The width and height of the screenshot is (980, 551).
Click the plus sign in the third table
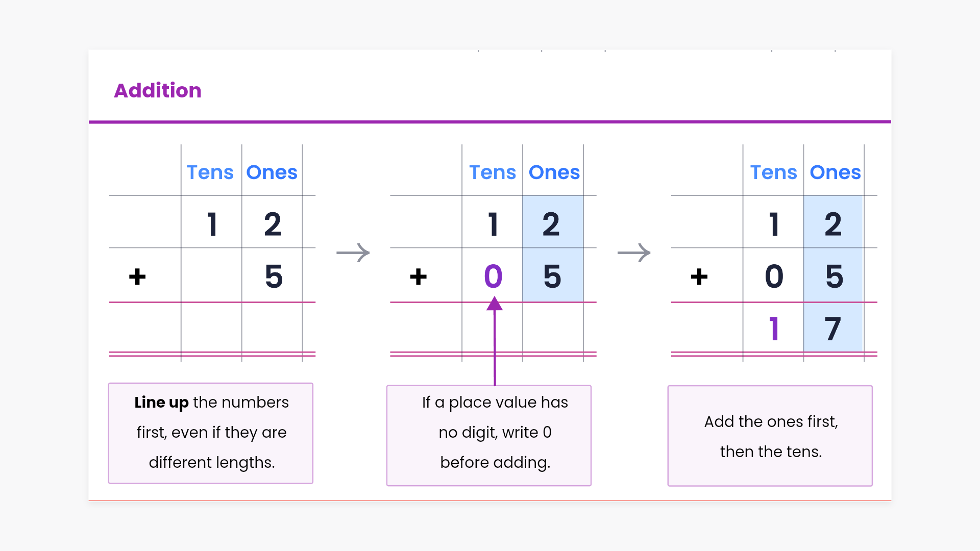pyautogui.click(x=699, y=277)
